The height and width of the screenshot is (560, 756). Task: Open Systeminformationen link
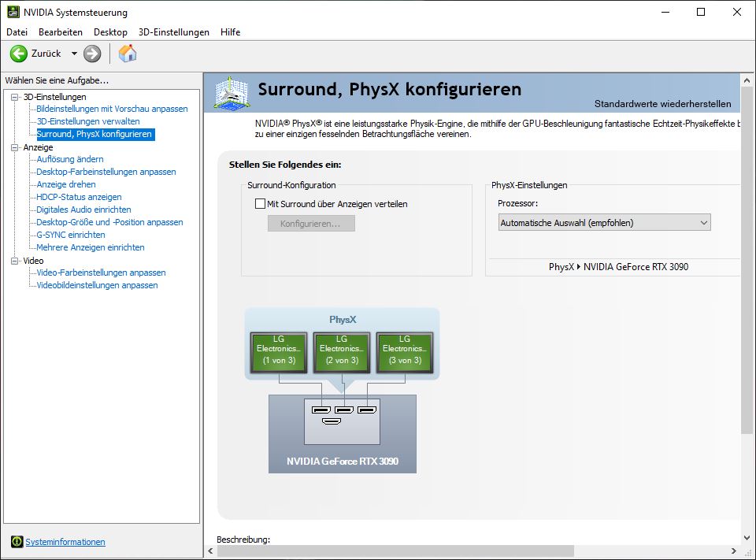coord(65,542)
